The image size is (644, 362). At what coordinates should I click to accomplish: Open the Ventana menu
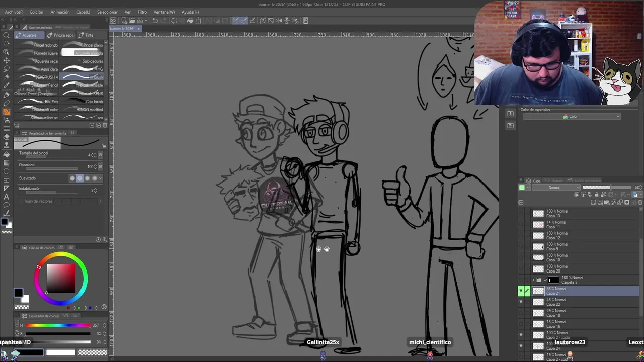[164, 12]
